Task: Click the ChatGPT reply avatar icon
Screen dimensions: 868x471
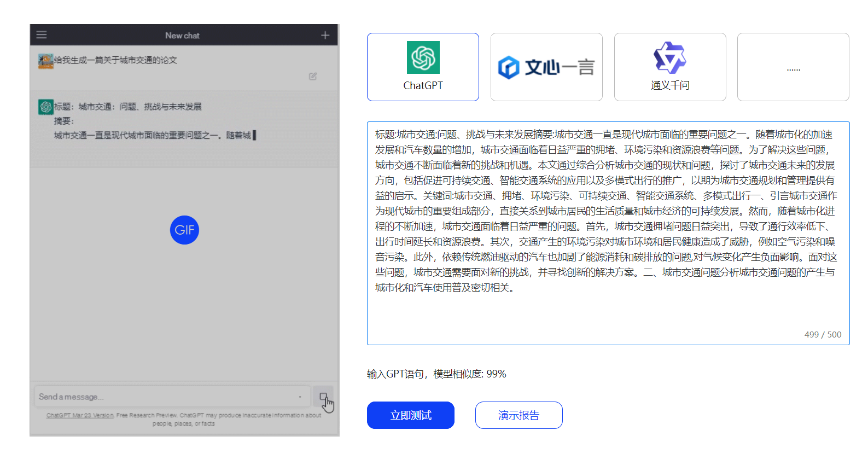Action: point(46,107)
